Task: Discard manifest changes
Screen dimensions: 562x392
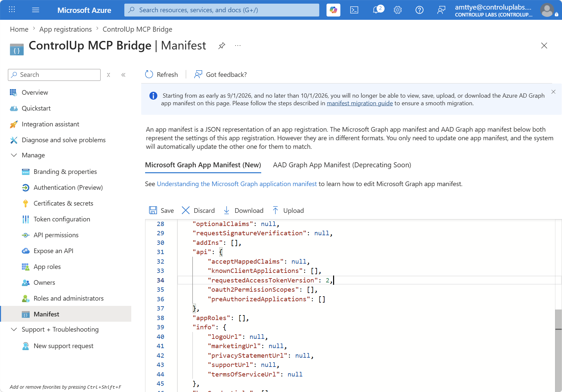Action: (198, 211)
